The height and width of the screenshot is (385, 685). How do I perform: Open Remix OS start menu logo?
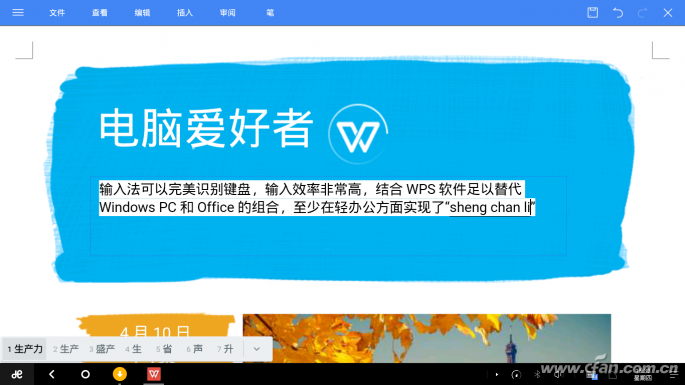click(17, 374)
